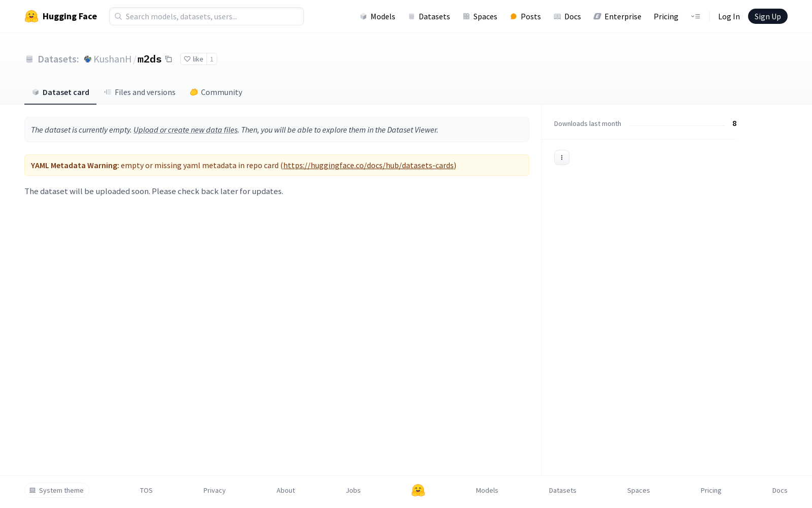
Task: Click Upload or create new data files
Action: (x=185, y=130)
